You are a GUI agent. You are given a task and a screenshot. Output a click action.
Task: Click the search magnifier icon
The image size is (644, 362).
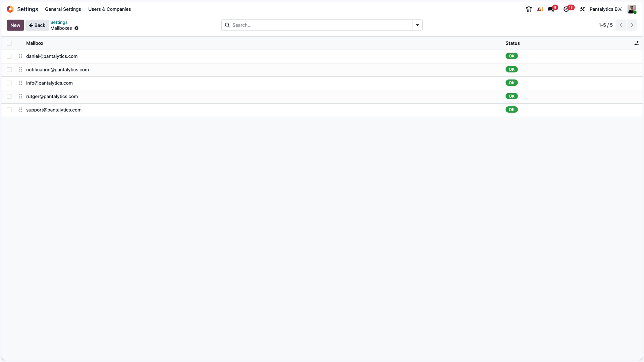(x=227, y=25)
